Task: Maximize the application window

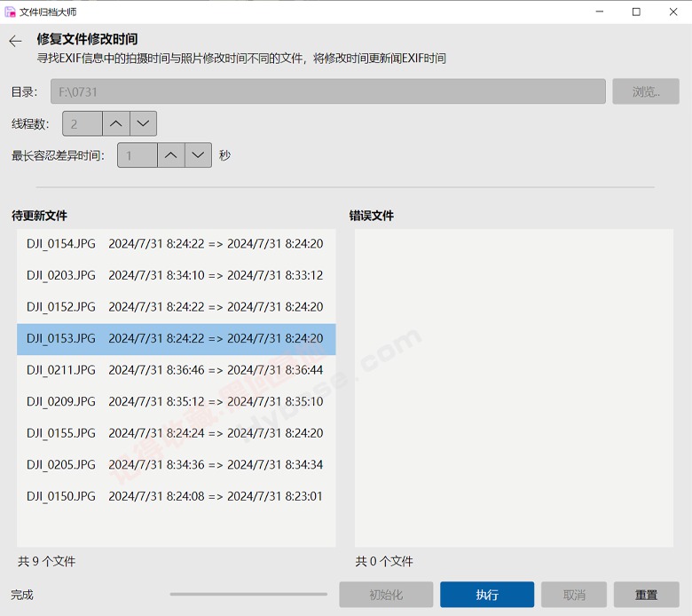Action: (x=636, y=12)
